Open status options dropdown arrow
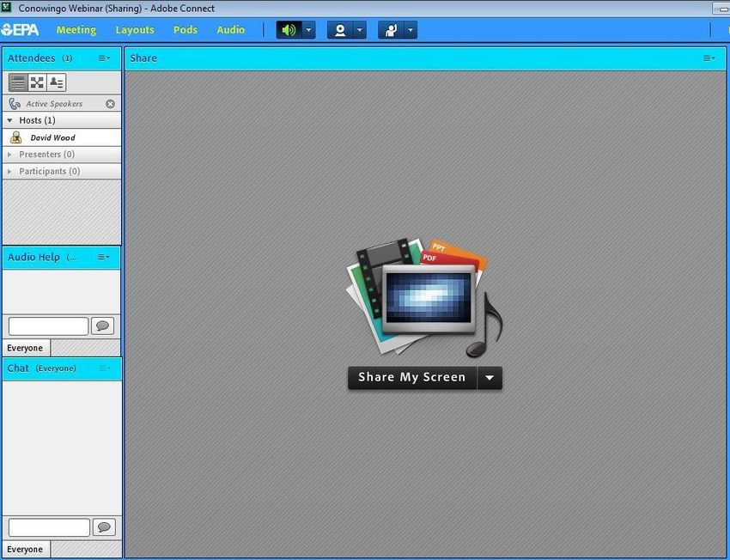 (411, 30)
